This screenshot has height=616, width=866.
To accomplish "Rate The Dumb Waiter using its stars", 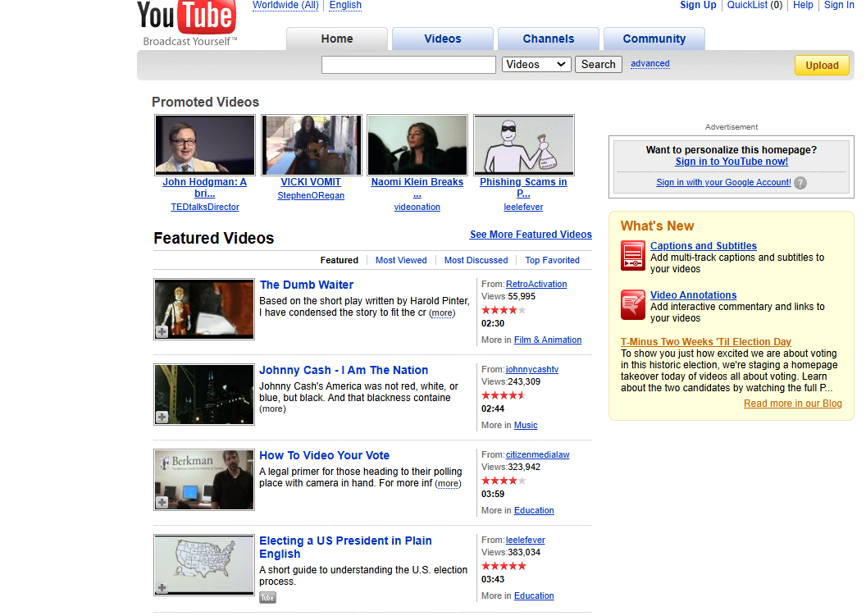I will point(504,310).
